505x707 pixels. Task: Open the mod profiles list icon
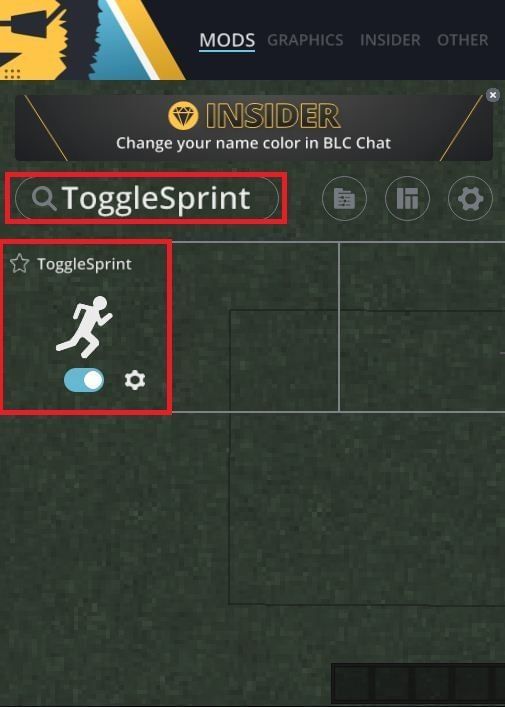pyautogui.click(x=344, y=198)
